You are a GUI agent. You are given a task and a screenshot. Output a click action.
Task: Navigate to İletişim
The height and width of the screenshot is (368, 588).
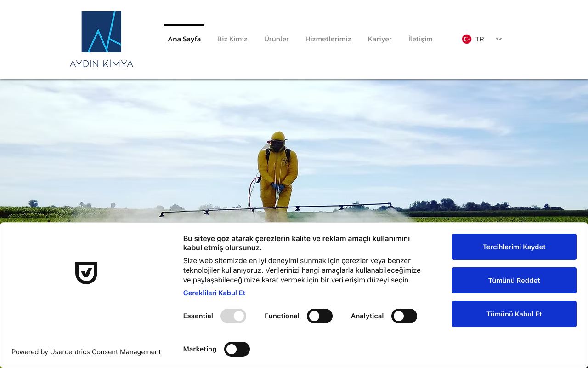(420, 39)
